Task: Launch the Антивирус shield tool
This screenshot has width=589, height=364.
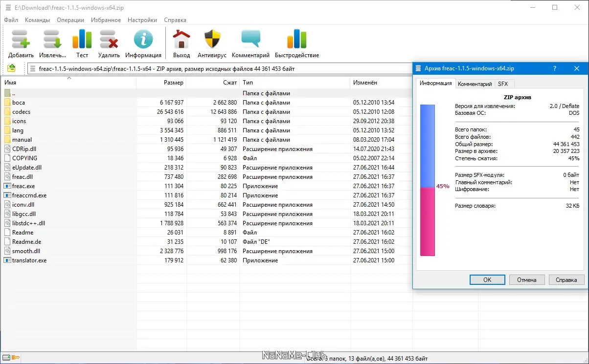Action: click(212, 40)
